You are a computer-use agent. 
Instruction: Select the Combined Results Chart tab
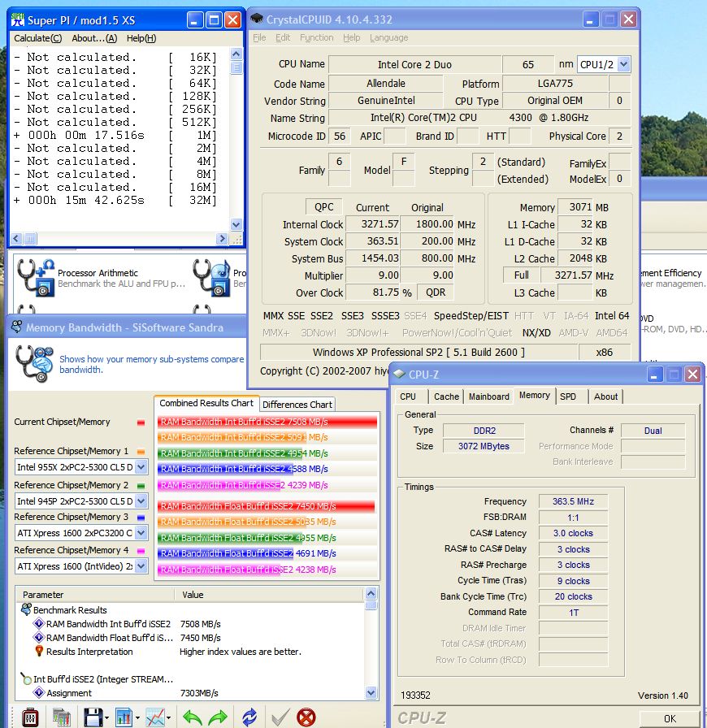[206, 403]
